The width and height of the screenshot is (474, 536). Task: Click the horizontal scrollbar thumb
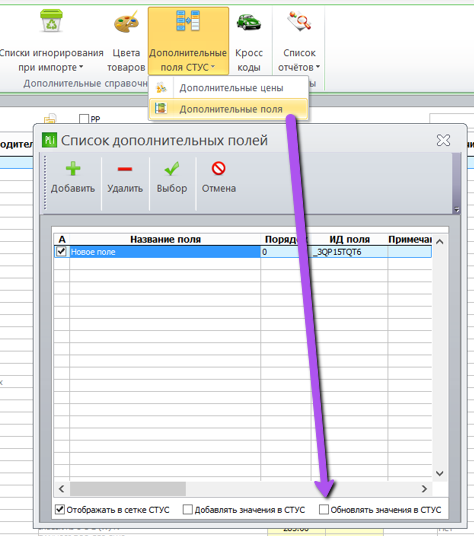tap(128, 489)
